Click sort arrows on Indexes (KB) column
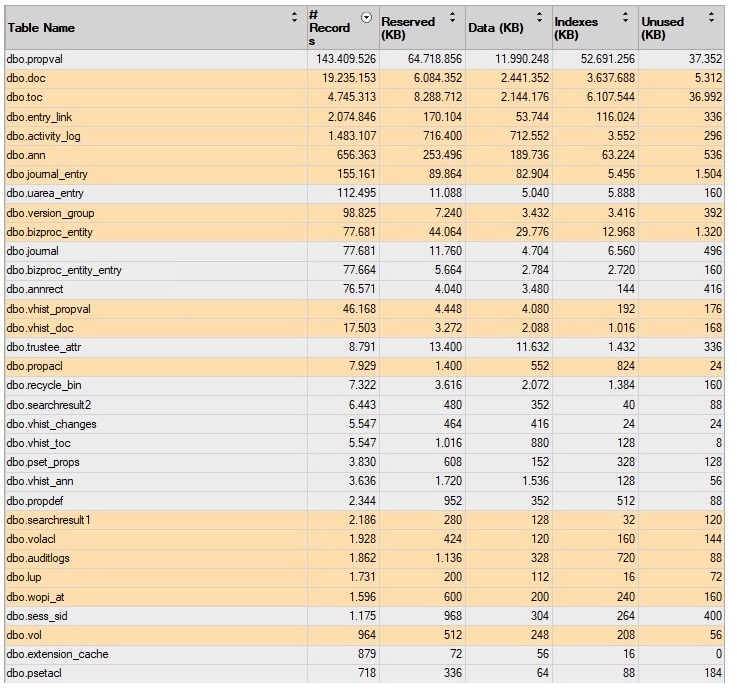Screen dimensions: 737x690 point(625,17)
